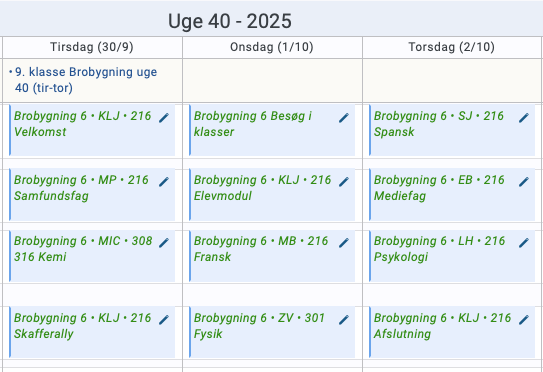This screenshot has width=543, height=372.
Task: Edit the Tuesday Velkomst lesson via pencil icon
Action: [164, 118]
